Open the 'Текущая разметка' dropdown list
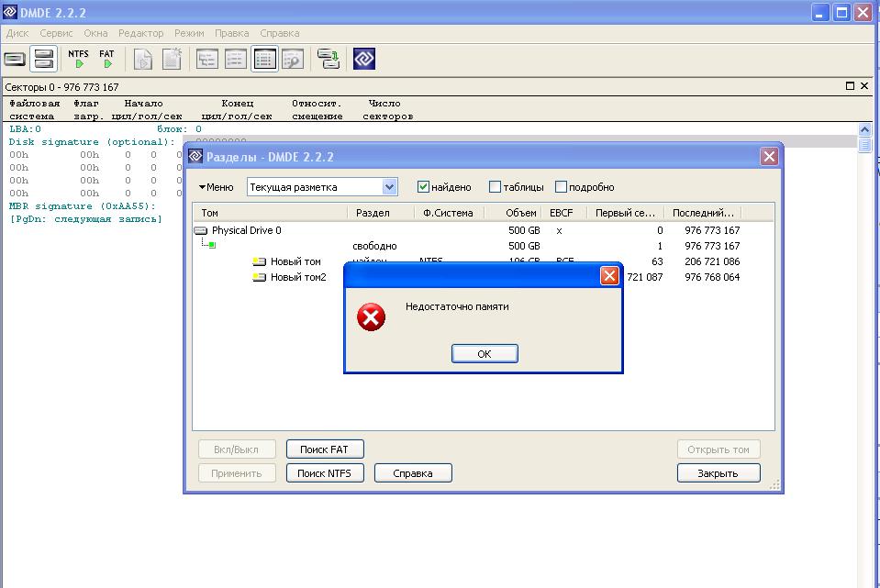The width and height of the screenshot is (880, 588). coord(389,187)
